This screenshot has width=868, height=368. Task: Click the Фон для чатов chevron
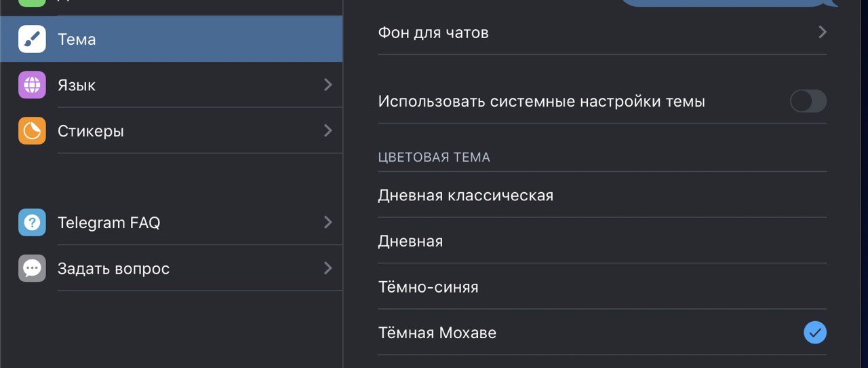pyautogui.click(x=822, y=32)
